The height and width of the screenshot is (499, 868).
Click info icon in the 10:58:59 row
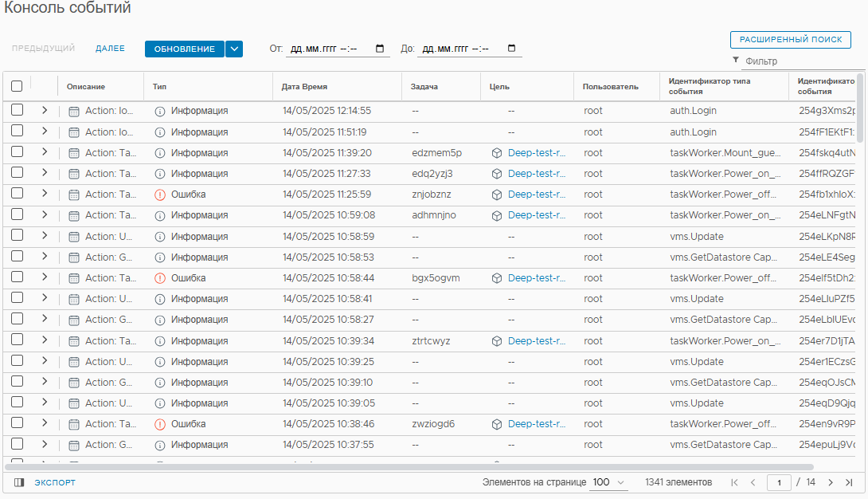pyautogui.click(x=160, y=237)
